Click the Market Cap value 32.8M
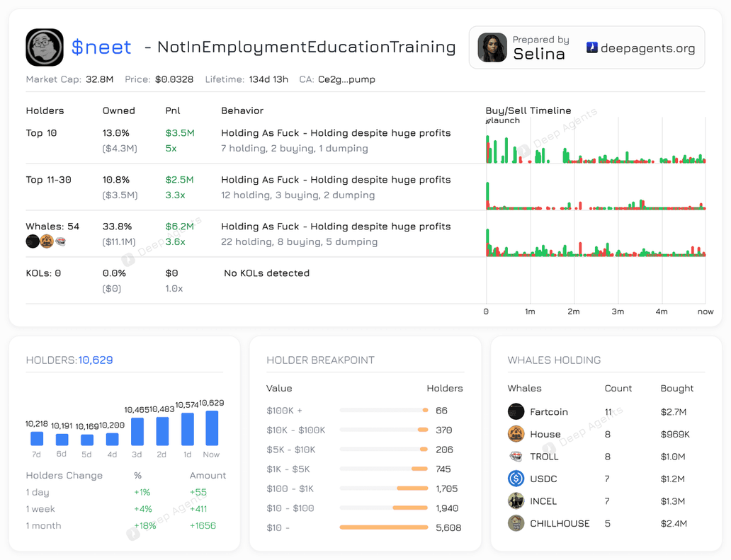This screenshot has width=731, height=560. pyautogui.click(x=99, y=79)
